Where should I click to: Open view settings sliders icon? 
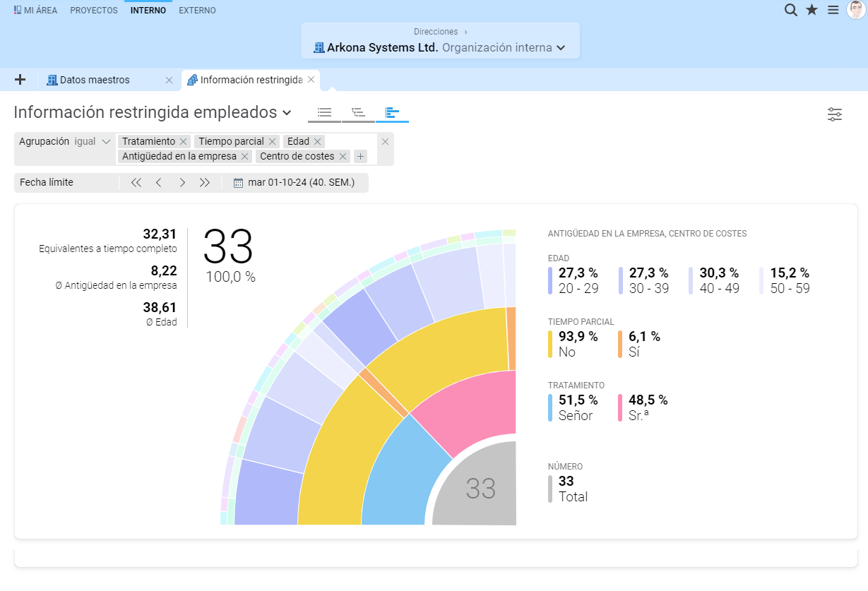pyautogui.click(x=835, y=114)
